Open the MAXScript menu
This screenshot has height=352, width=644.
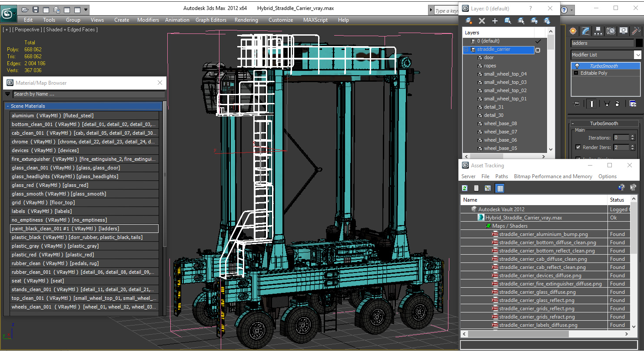coord(316,20)
